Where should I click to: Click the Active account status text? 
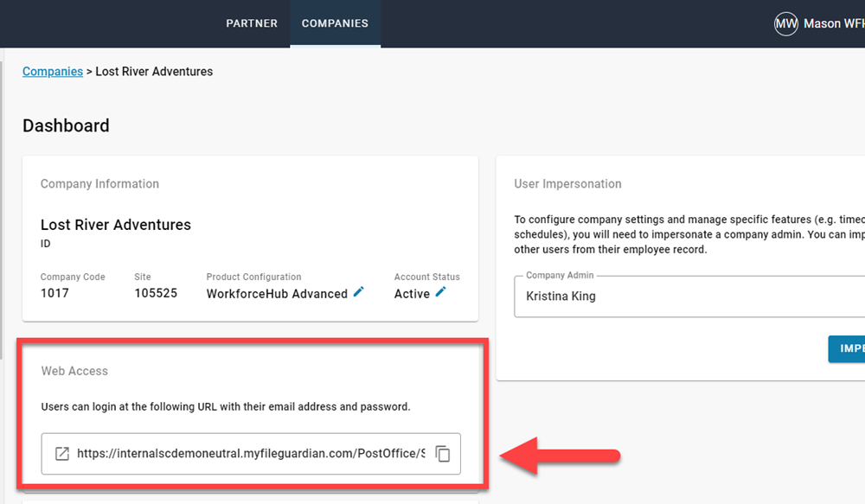(412, 294)
